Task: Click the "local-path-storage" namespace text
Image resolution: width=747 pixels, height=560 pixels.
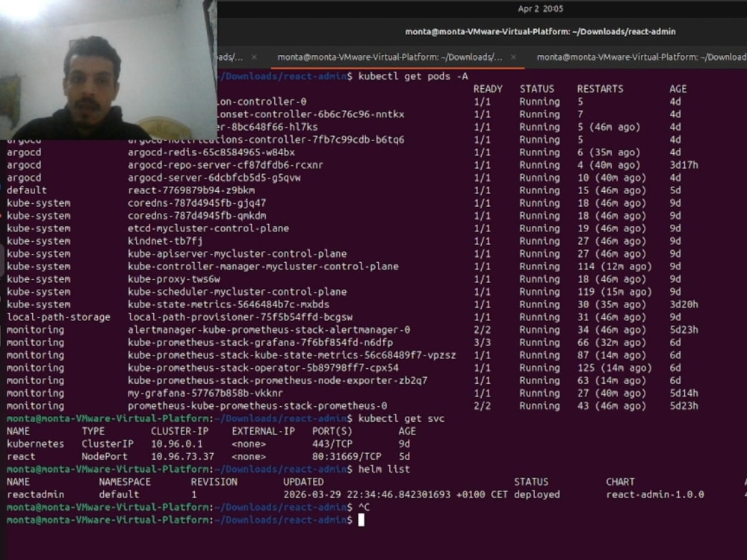Action: tap(58, 317)
